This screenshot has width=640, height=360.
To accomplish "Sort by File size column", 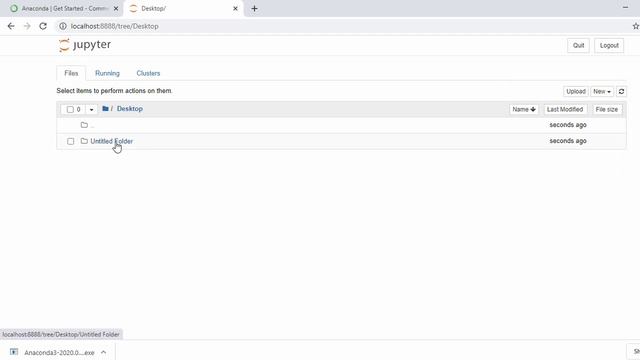I will click(x=607, y=109).
